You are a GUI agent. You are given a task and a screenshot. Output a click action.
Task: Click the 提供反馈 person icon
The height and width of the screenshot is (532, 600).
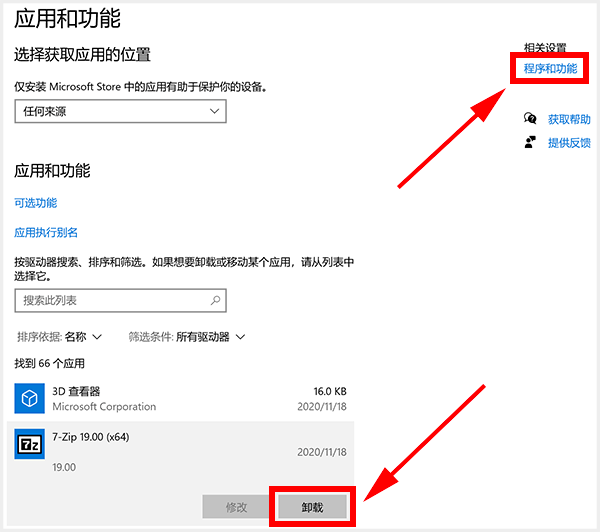[x=531, y=143]
